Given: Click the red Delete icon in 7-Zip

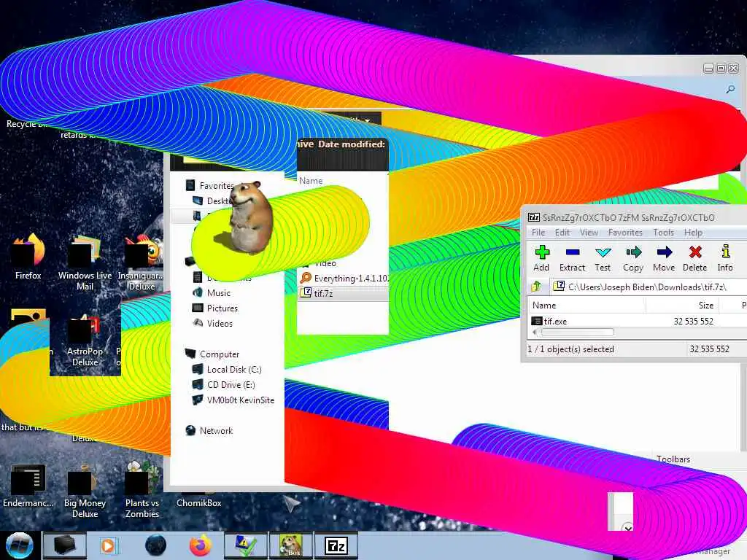Looking at the screenshot, I should 695,259.
